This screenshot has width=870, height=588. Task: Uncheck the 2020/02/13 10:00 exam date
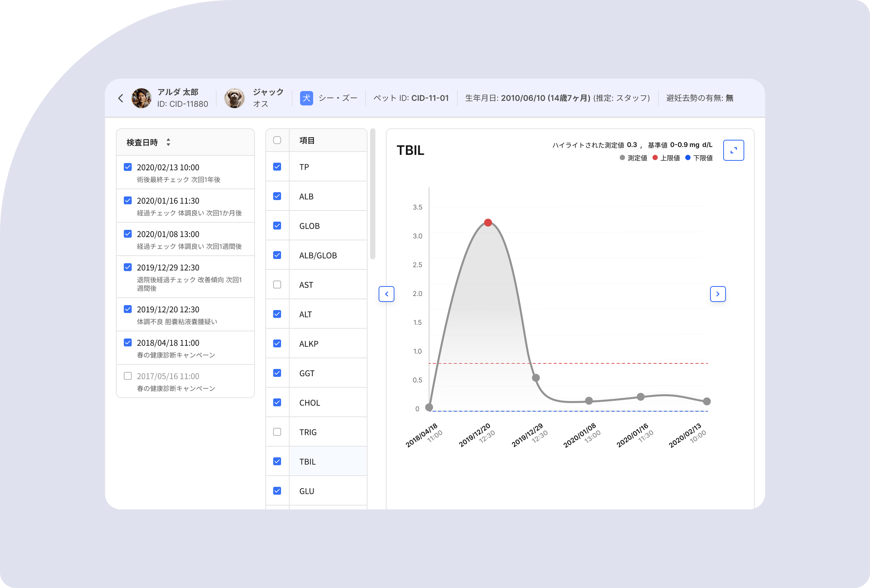pos(128,167)
